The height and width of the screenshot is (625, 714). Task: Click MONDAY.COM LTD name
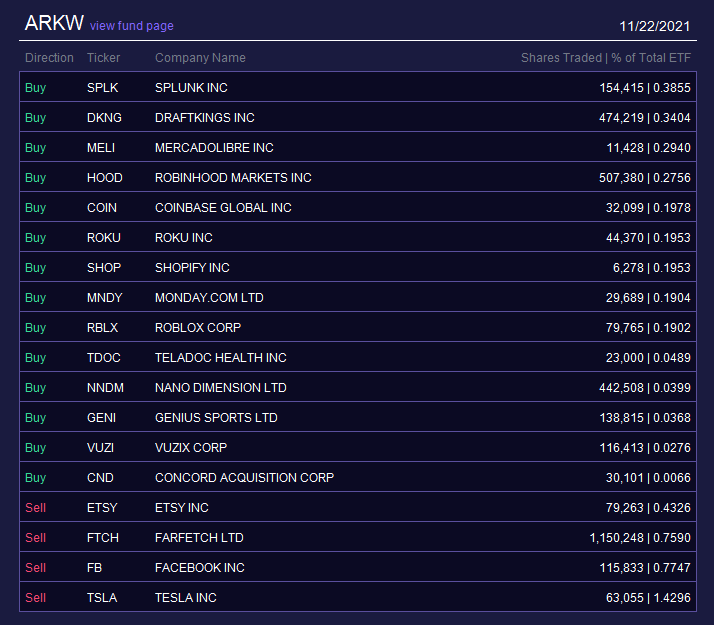pyautogui.click(x=209, y=298)
